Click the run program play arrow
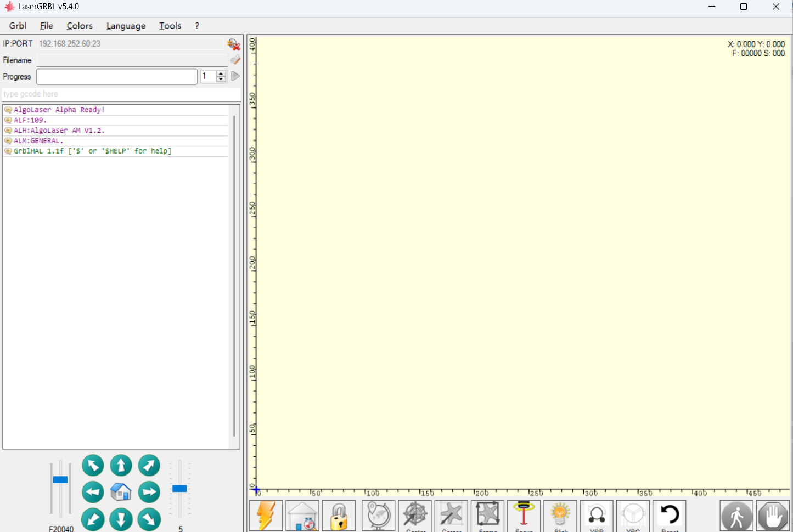 (x=235, y=76)
